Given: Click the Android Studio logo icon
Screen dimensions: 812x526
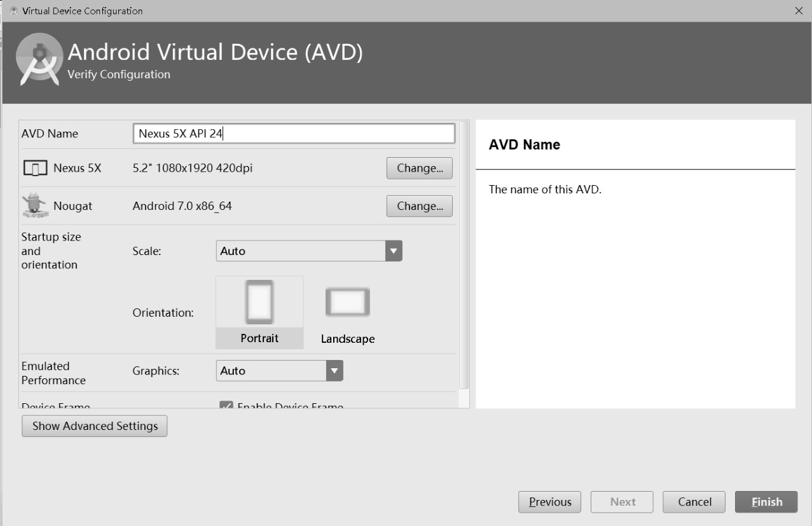Looking at the screenshot, I should pyautogui.click(x=40, y=60).
